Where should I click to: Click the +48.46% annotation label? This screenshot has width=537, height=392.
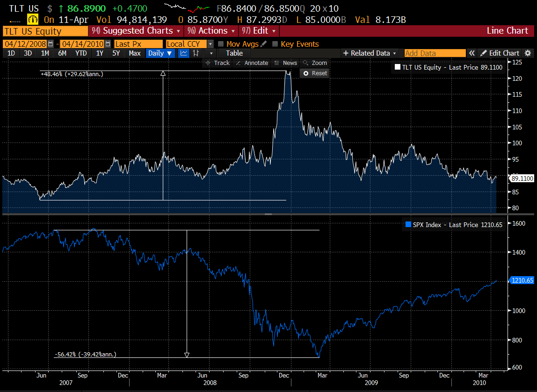(x=72, y=74)
